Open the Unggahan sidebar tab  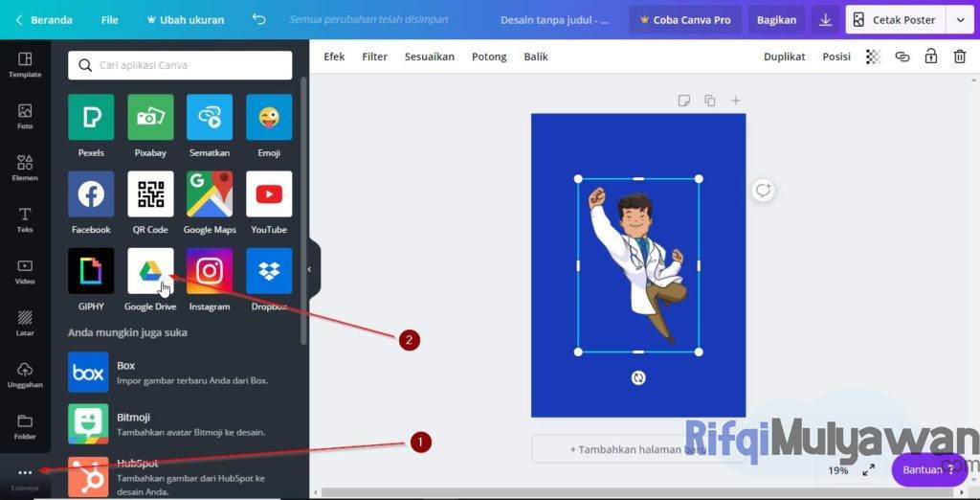coord(25,375)
